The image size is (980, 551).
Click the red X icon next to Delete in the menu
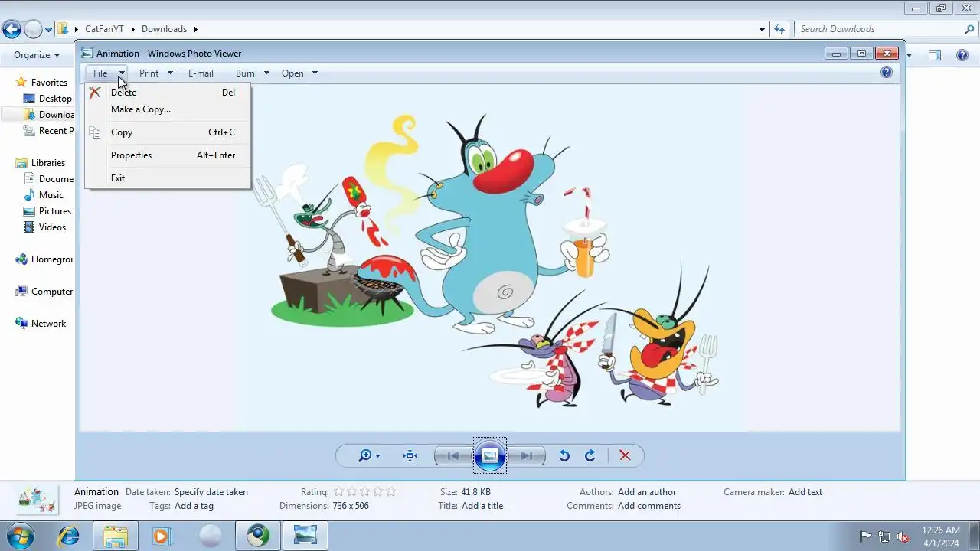coord(95,93)
